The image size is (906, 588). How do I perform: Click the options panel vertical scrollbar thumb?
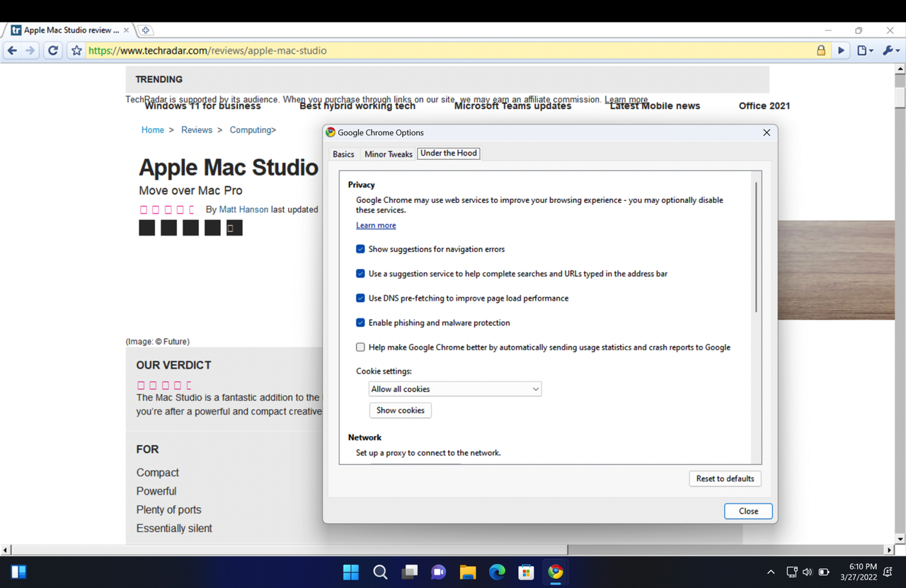tap(756, 248)
